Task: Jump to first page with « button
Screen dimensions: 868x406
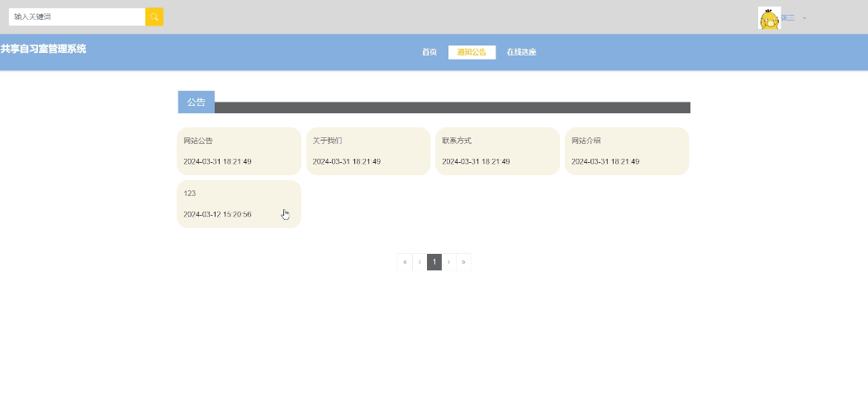Action: tap(405, 262)
